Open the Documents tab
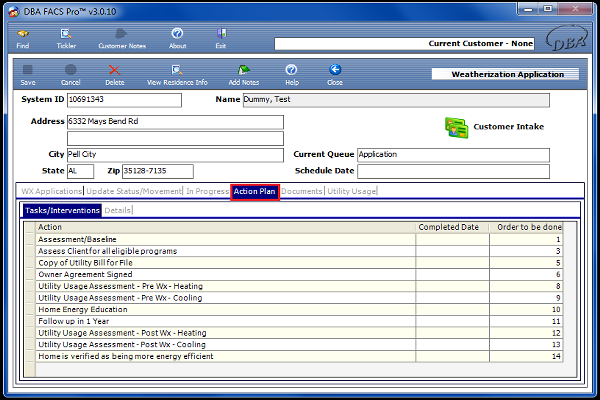This screenshot has width=600, height=400. click(302, 191)
